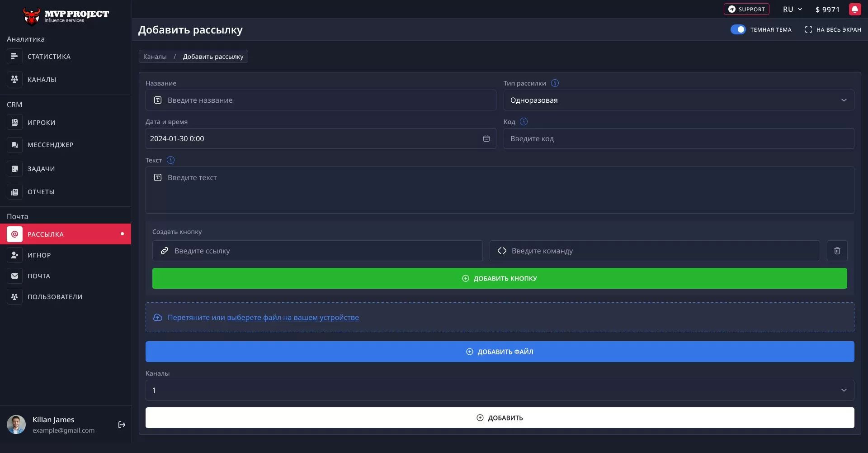Click the file selection link in upload area
The width and height of the screenshot is (868, 453).
click(x=292, y=318)
